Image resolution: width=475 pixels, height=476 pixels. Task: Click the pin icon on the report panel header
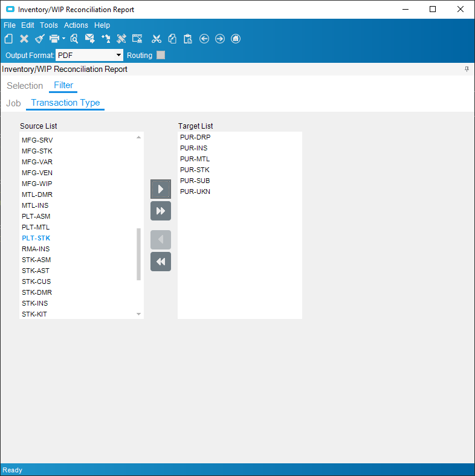coord(467,69)
